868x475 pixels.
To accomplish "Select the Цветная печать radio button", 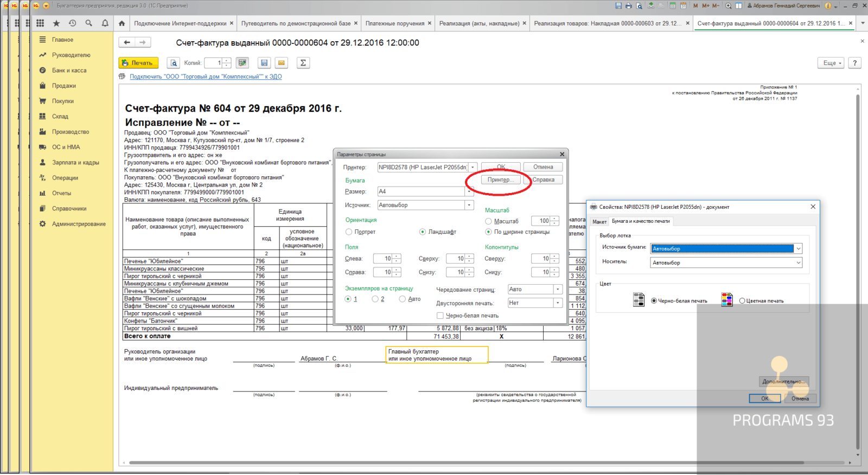I will 742,301.
